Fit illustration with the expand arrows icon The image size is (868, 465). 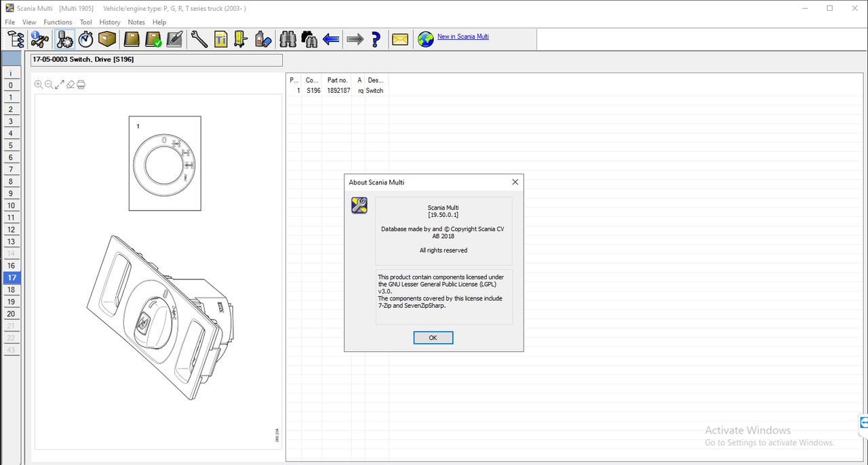point(60,85)
